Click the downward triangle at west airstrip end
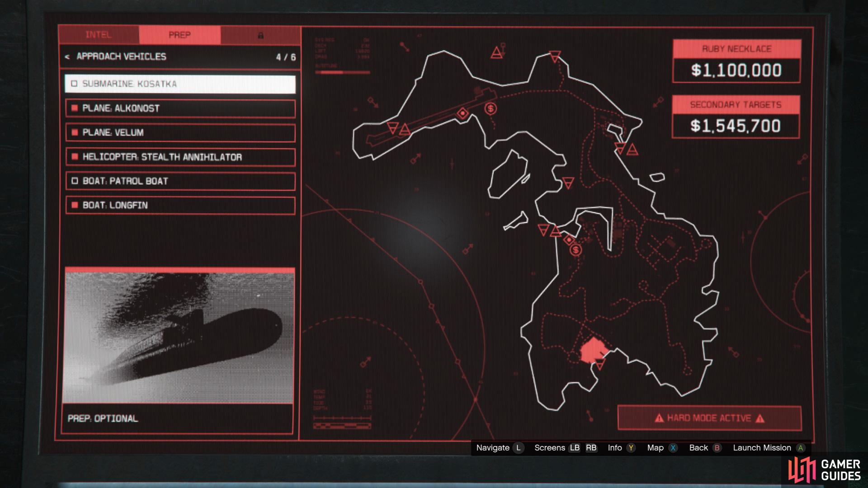This screenshot has height=488, width=868. coord(393,127)
